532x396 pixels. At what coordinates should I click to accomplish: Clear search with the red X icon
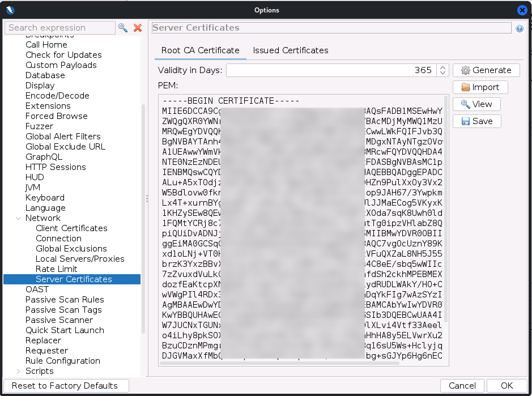point(138,28)
